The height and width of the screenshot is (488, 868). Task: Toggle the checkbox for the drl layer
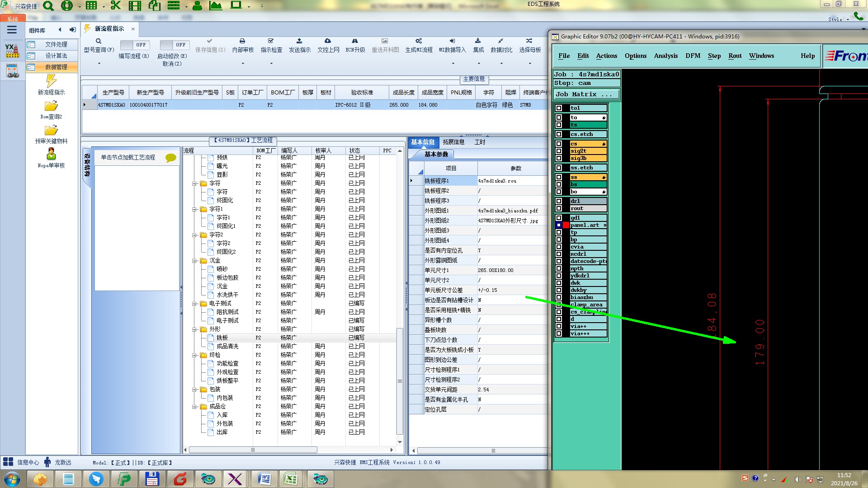tap(559, 201)
